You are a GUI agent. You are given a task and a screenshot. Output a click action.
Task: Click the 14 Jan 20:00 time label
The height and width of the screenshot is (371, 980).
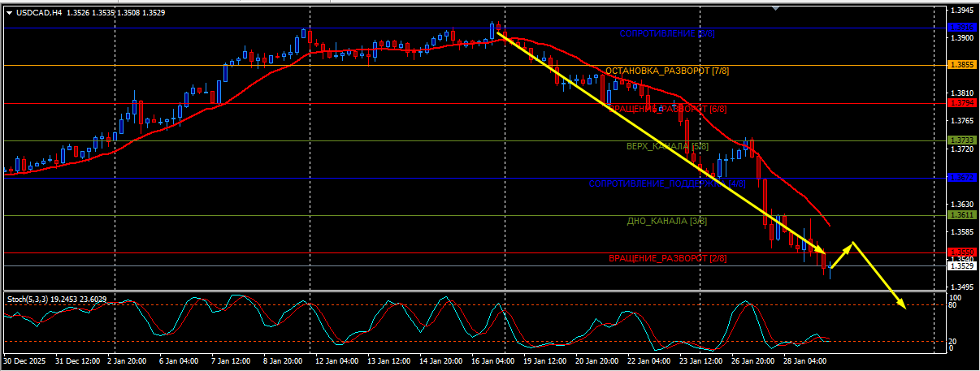pyautogui.click(x=440, y=360)
